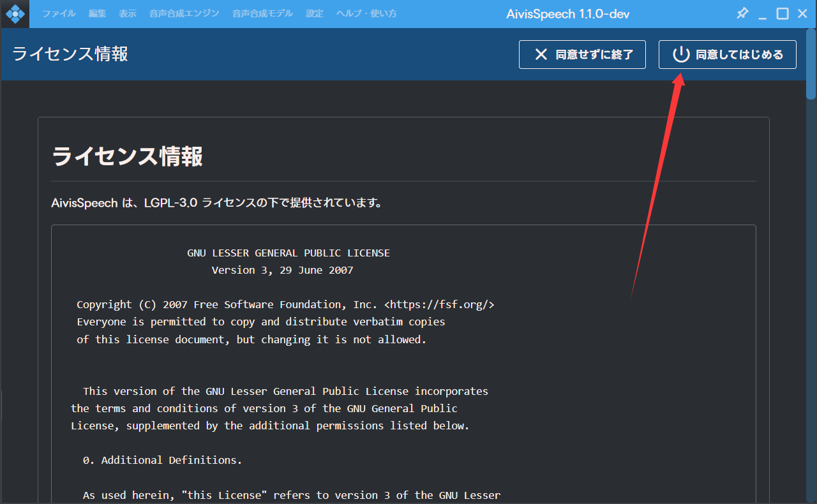The height and width of the screenshot is (504, 817).
Task: Click the ライセンス情報 title in the blue header
Action: tap(70, 54)
